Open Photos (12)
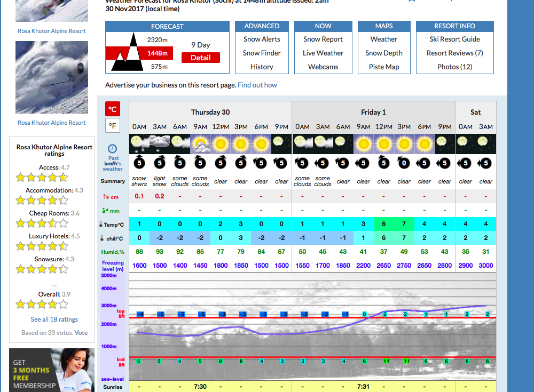Viewport: 534px width, 392px height. click(x=454, y=67)
